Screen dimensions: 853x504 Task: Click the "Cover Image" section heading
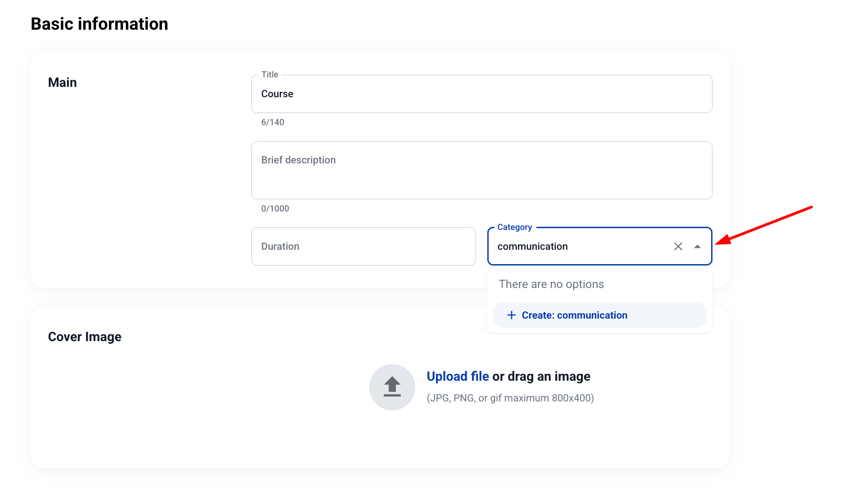click(x=85, y=337)
